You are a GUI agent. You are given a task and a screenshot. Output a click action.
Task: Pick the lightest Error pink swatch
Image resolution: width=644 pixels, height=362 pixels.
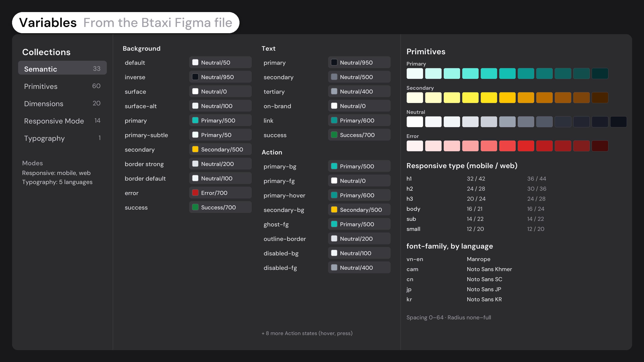click(x=415, y=146)
